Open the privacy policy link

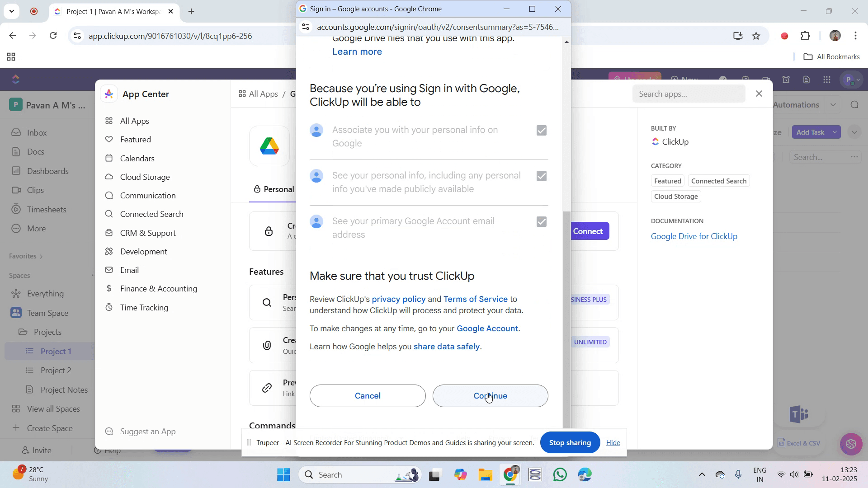(398, 299)
